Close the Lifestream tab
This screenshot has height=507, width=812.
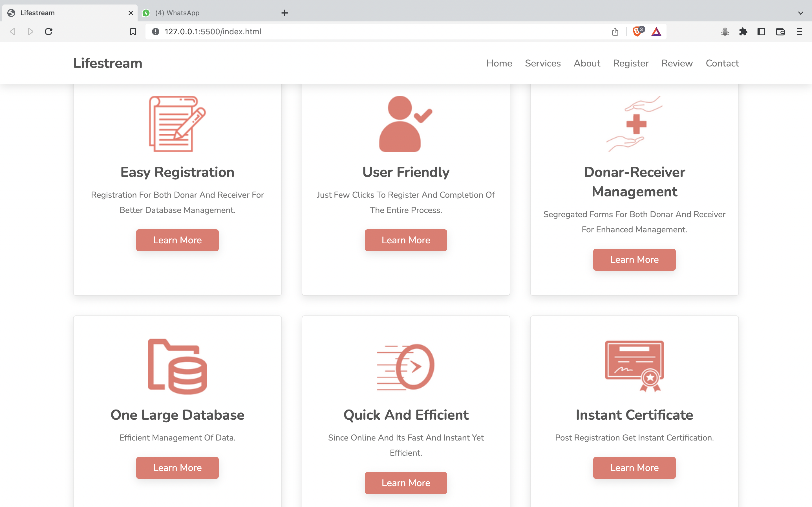click(131, 13)
